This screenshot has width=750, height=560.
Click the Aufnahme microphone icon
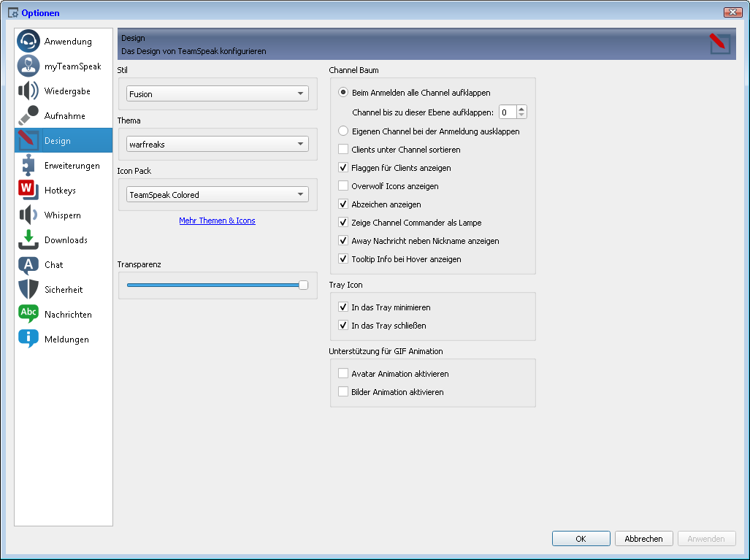click(x=28, y=116)
